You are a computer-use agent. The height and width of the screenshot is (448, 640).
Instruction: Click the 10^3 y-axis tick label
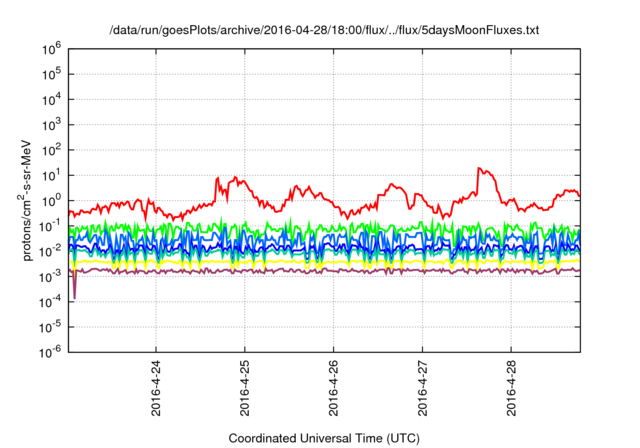tap(51, 125)
